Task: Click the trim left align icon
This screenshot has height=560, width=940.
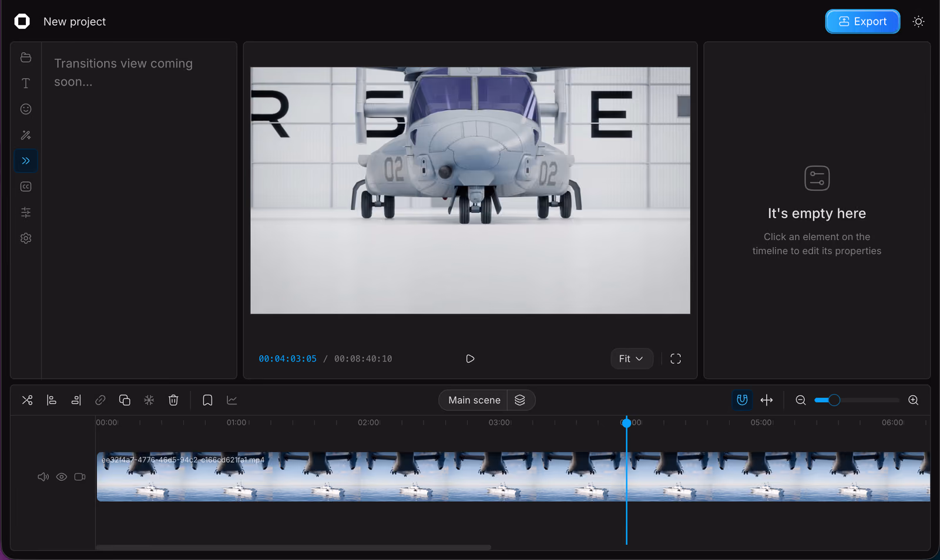Action: 52,400
